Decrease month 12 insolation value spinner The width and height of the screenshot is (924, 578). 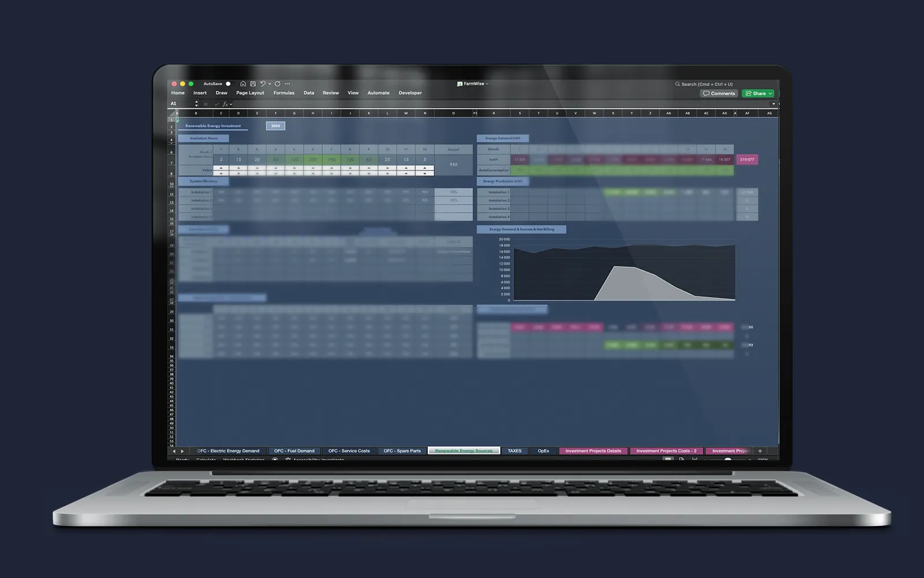(424, 173)
